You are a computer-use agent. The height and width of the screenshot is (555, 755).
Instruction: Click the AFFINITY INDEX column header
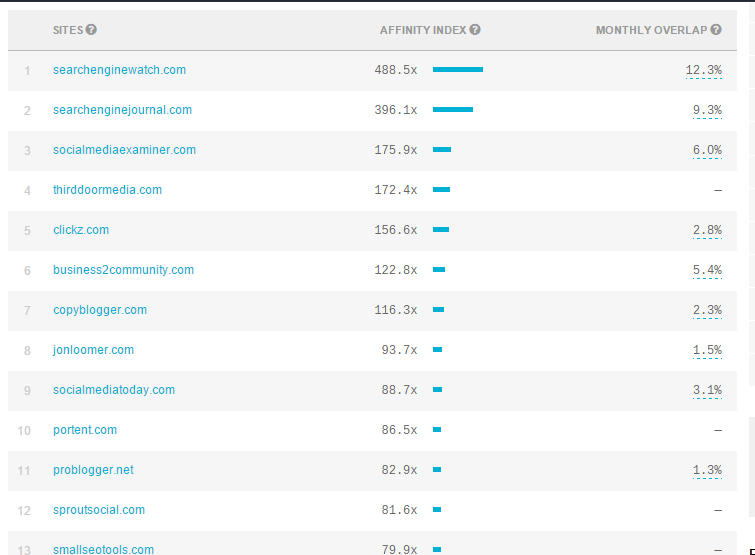tap(423, 30)
